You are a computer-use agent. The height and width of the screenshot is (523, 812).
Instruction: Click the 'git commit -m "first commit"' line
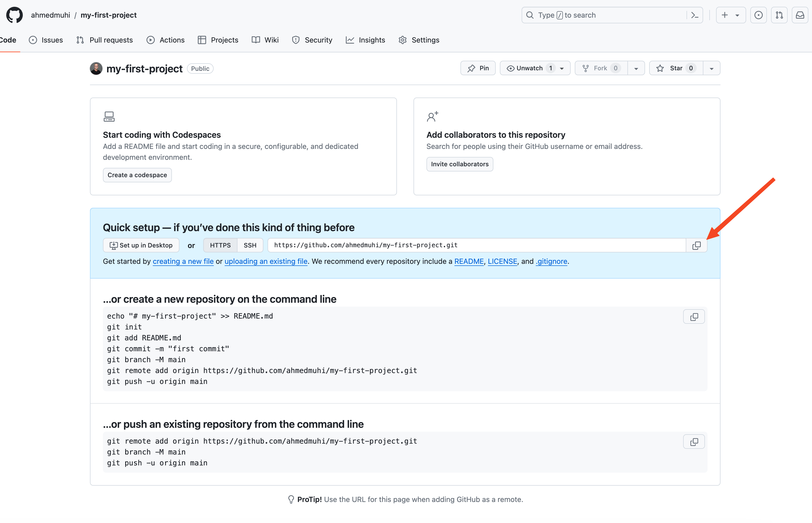168,349
